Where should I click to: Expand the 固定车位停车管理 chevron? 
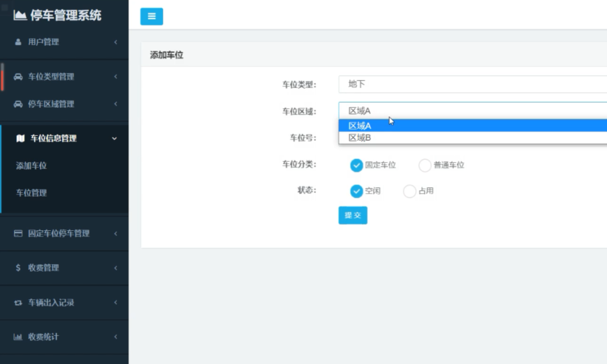point(115,233)
